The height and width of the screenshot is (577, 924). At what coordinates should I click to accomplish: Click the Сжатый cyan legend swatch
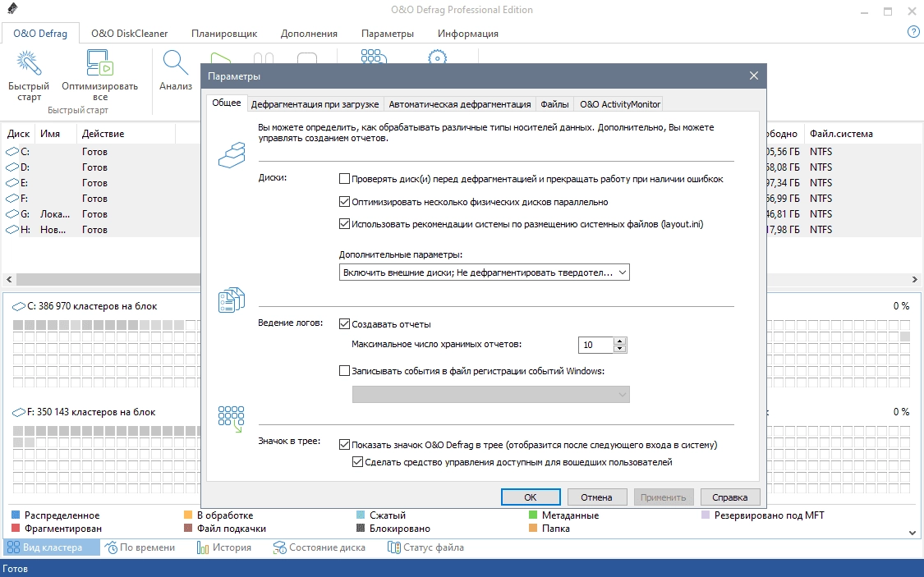(361, 515)
